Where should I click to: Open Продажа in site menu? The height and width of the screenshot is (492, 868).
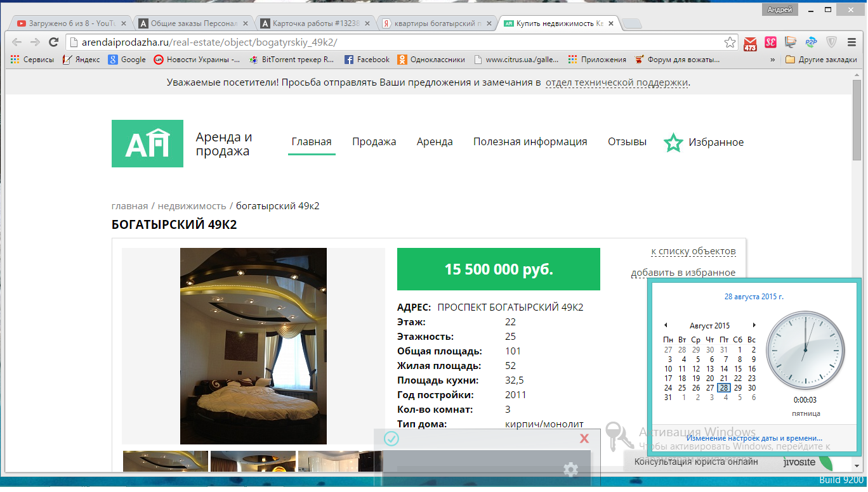point(374,142)
